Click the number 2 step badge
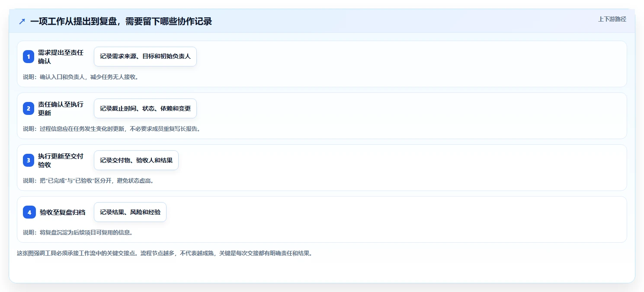The width and height of the screenshot is (644, 292). (x=29, y=108)
